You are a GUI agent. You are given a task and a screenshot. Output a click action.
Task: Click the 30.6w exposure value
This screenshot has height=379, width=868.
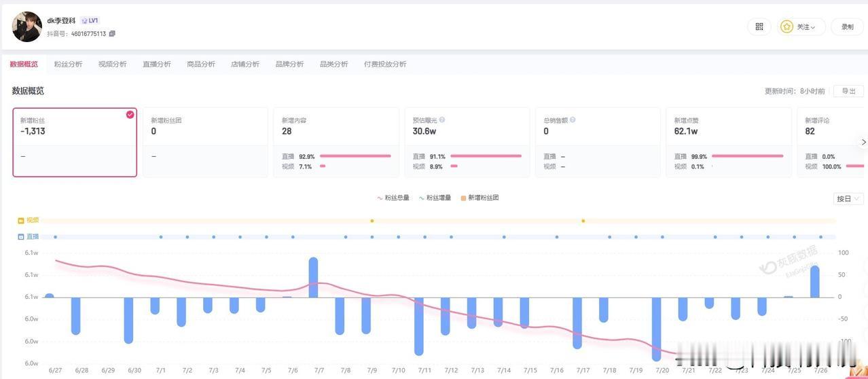pyautogui.click(x=424, y=131)
